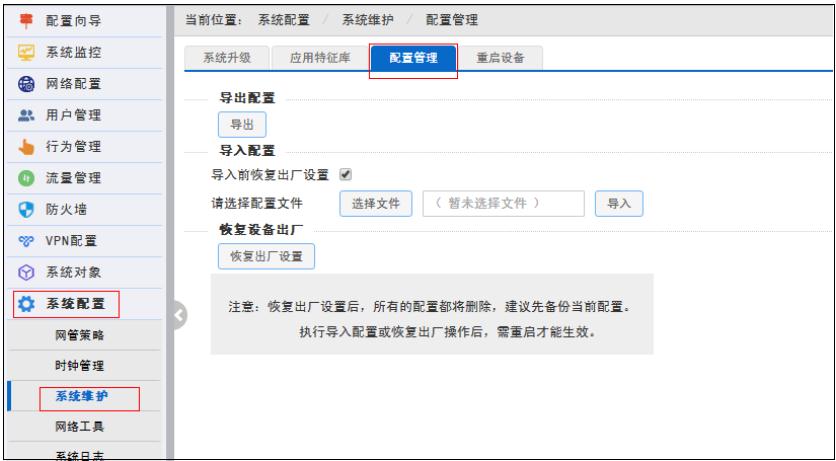Screen dimensions: 836x461
Task: Go to the 重启设备 tab
Action: 500,58
